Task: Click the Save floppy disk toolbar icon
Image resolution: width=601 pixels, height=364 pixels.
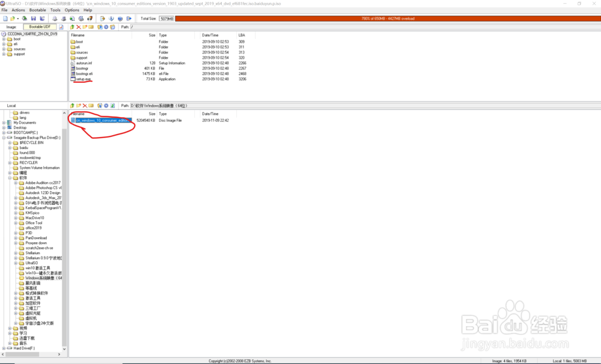Action: (33, 19)
